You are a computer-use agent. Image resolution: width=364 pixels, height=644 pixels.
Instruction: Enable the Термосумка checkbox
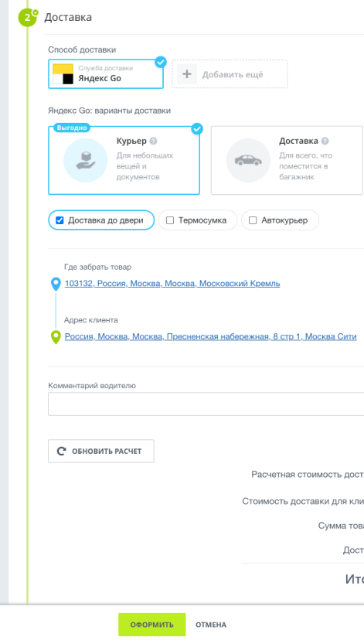pyautogui.click(x=170, y=220)
